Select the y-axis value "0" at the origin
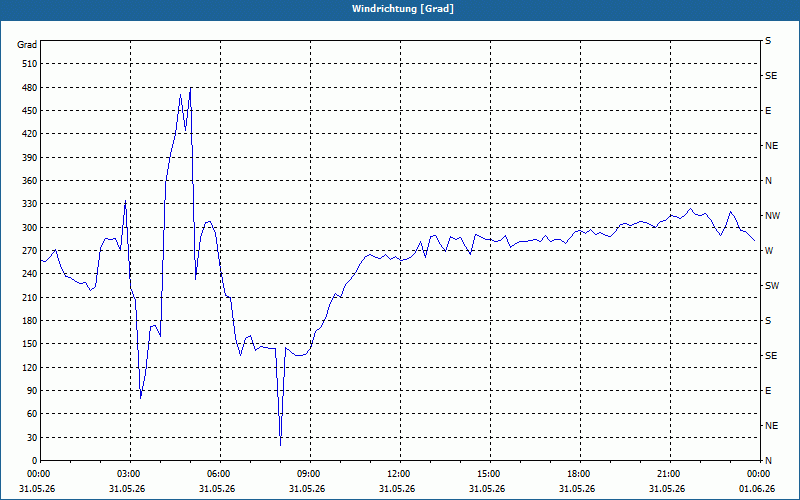This screenshot has width=800, height=500. point(35,461)
